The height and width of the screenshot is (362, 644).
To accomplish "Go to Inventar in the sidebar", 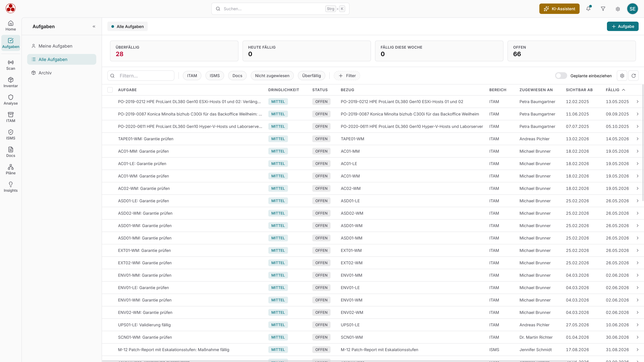I will [11, 82].
